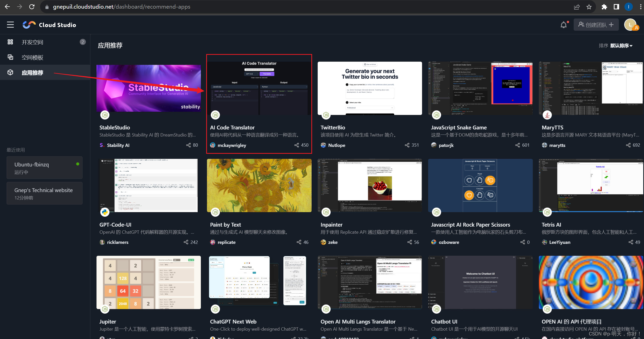Image resolution: width=644 pixels, height=339 pixels.
Task: Click fork icon on TwitterBio card
Action: pos(407,145)
